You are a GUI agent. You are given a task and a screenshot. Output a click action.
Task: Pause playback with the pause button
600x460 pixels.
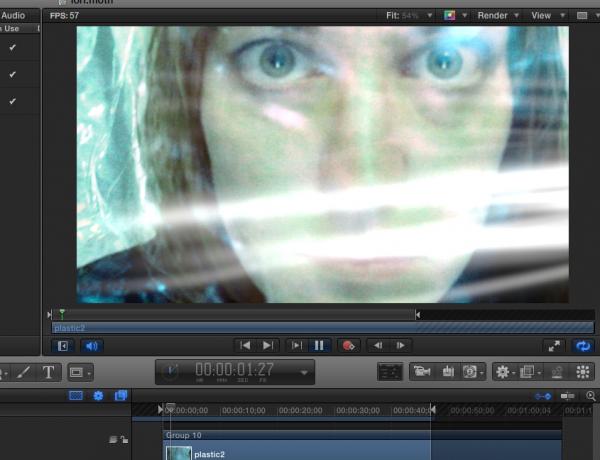tap(320, 346)
